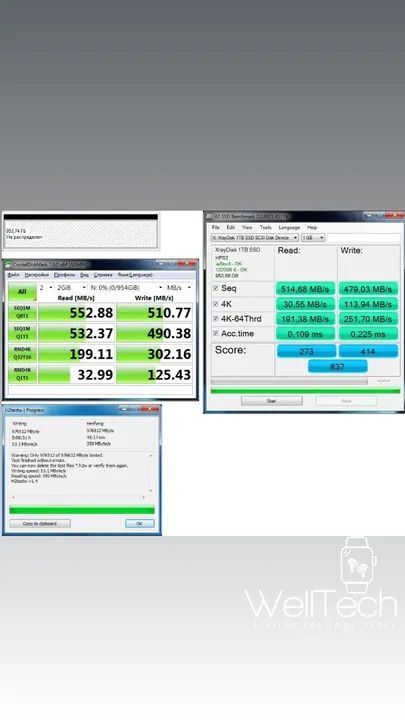Click the read access time 0,109 ms
The width and height of the screenshot is (405, 720).
pos(305,334)
